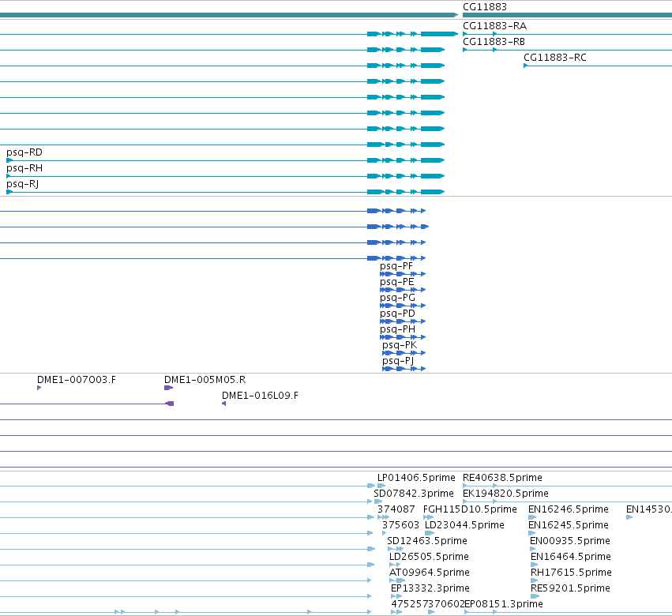This screenshot has width=672, height=616.
Task: Select the psq-PG protein feature label
Action: [x=397, y=298]
